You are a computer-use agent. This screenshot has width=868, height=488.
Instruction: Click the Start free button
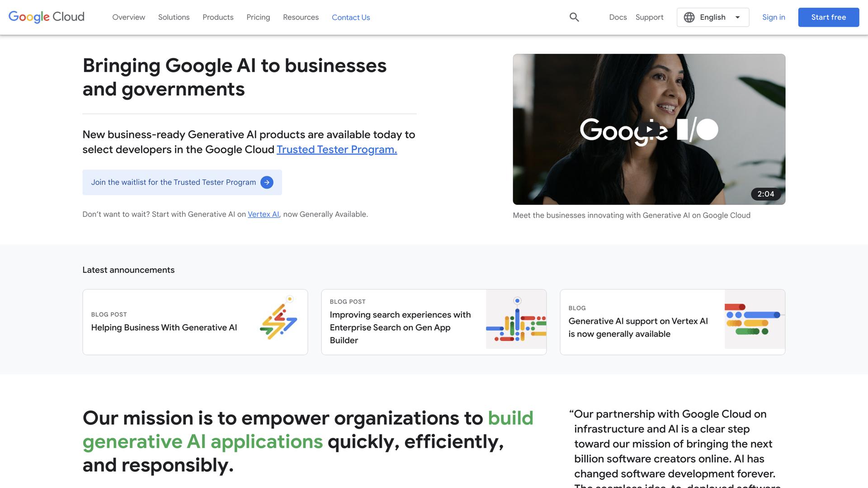(x=828, y=17)
